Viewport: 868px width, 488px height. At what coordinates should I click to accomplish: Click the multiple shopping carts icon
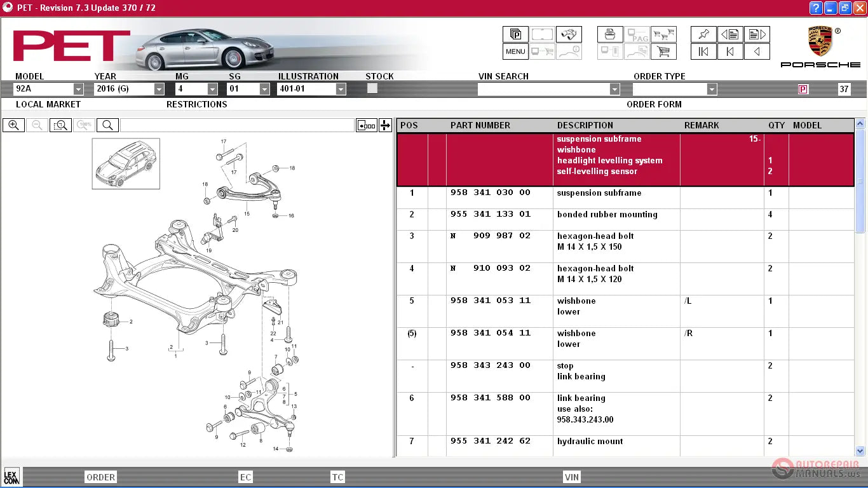(663, 34)
